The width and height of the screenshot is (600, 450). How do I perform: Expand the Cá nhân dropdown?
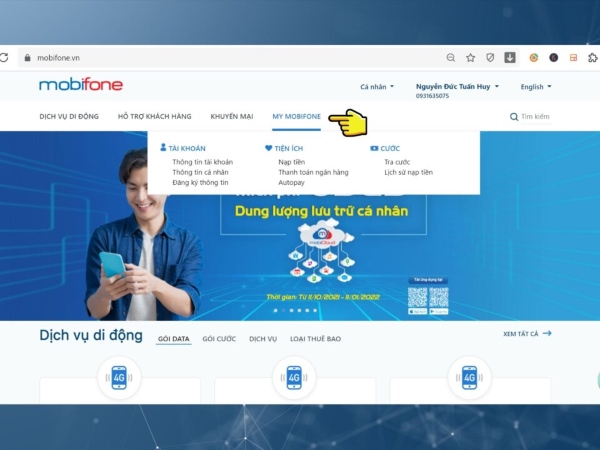tap(377, 87)
